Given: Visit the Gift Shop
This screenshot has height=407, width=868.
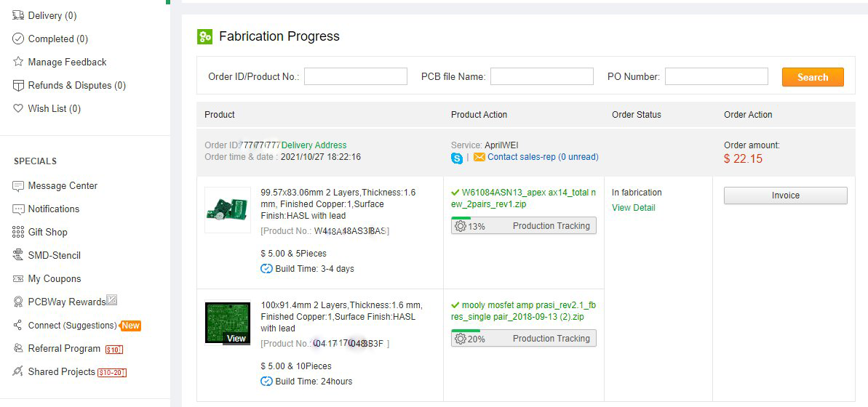Looking at the screenshot, I should [47, 233].
